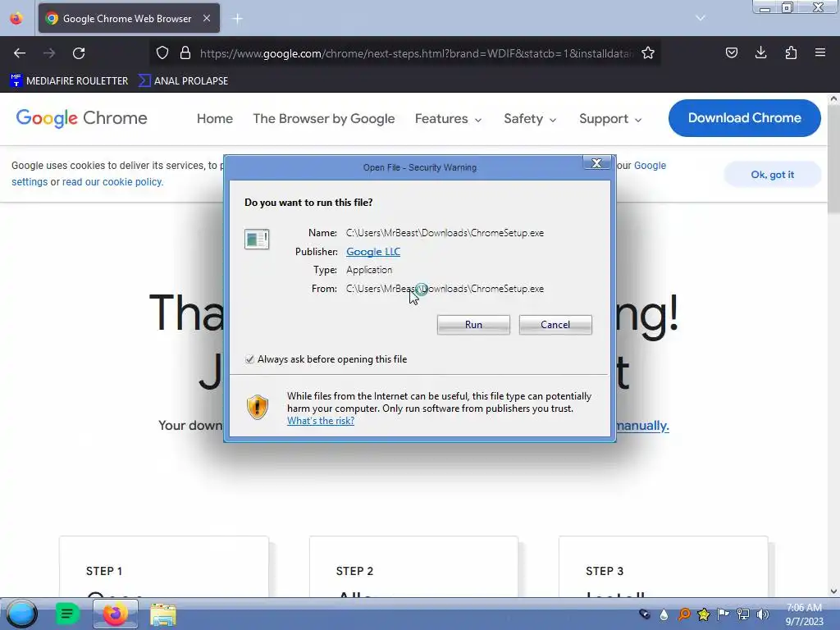Image resolution: width=840 pixels, height=630 pixels.
Task: Click Cancel in the security warning
Action: (x=555, y=325)
